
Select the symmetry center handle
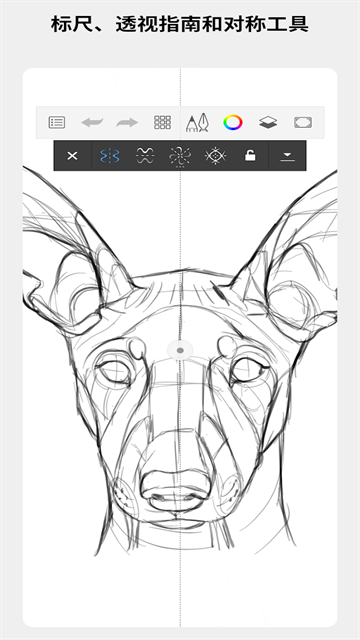(180, 350)
